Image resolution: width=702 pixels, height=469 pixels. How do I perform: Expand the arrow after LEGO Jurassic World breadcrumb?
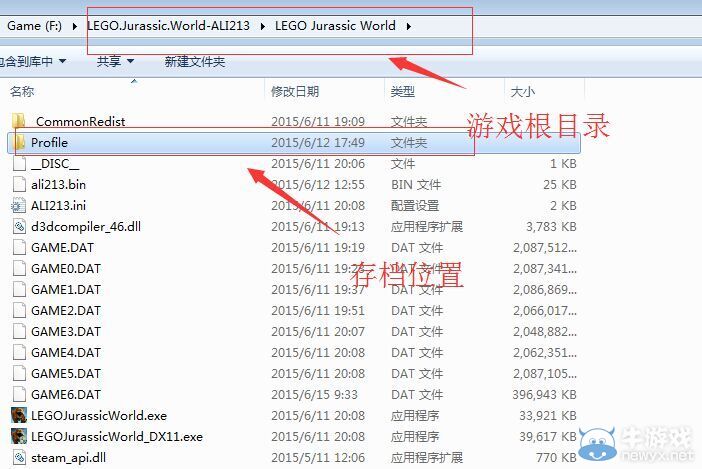pyautogui.click(x=409, y=26)
